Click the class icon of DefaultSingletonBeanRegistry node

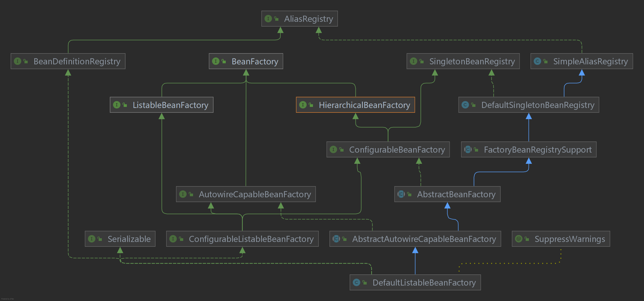pyautogui.click(x=465, y=105)
